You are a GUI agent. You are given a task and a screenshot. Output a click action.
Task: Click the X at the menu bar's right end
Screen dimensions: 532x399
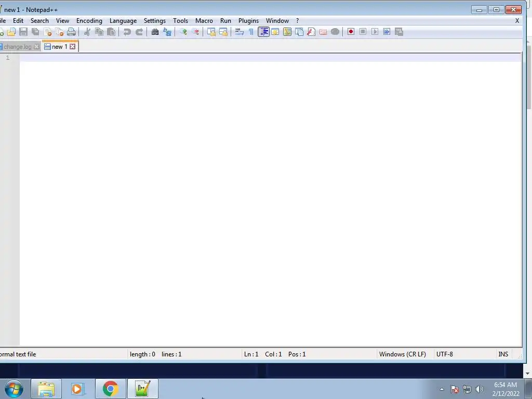tap(517, 21)
